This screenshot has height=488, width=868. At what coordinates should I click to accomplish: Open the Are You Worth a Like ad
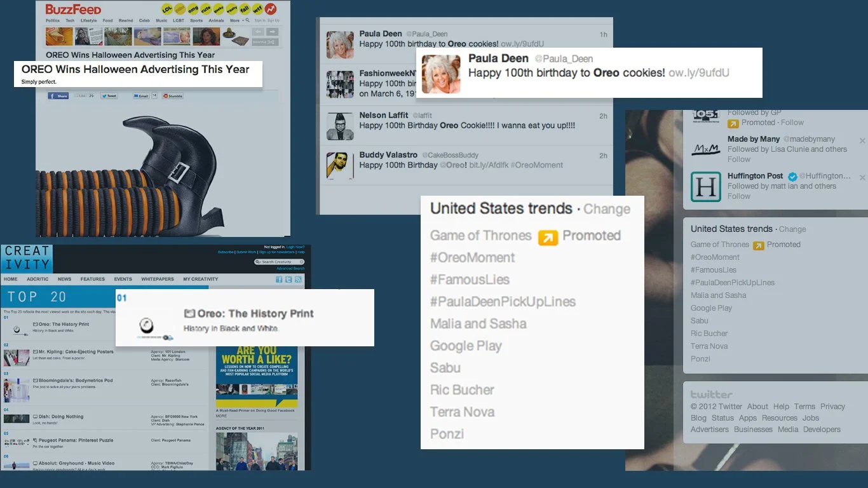click(x=256, y=376)
